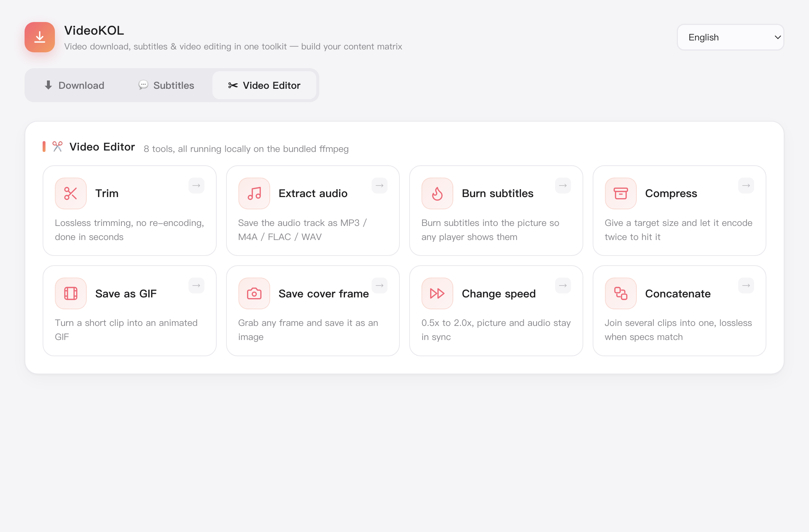Image resolution: width=809 pixels, height=532 pixels.
Task: Click the Extract audio music note icon
Action: click(x=254, y=193)
